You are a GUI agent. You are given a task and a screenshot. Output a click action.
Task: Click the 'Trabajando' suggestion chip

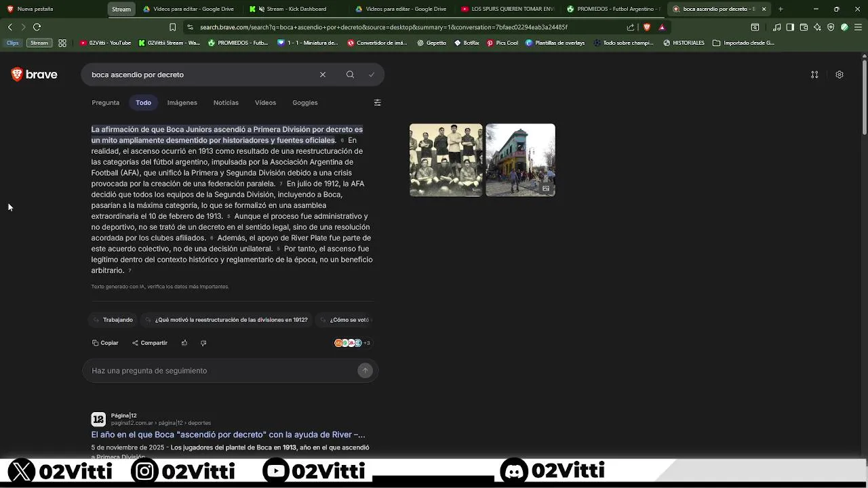click(x=113, y=320)
